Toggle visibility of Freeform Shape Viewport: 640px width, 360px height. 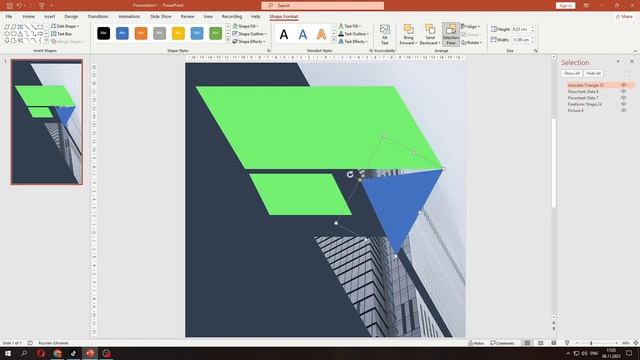pos(623,104)
